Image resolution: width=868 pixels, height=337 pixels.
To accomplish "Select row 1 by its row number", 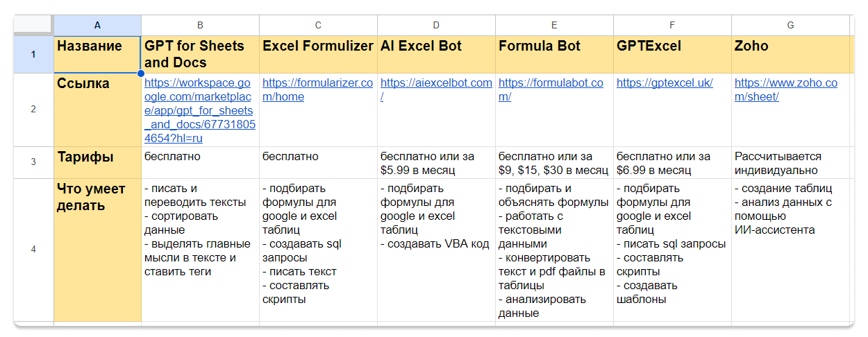I will pos(33,54).
